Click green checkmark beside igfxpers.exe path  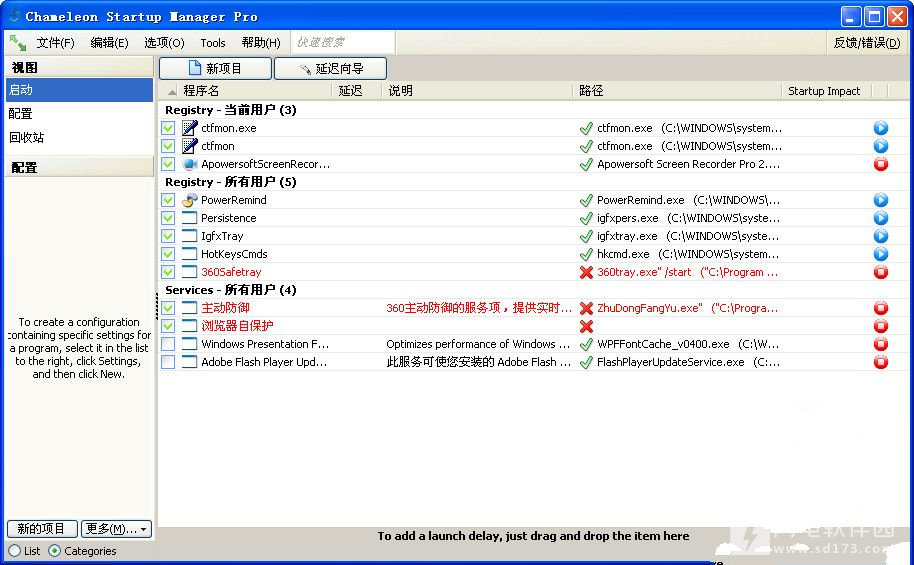pos(586,218)
